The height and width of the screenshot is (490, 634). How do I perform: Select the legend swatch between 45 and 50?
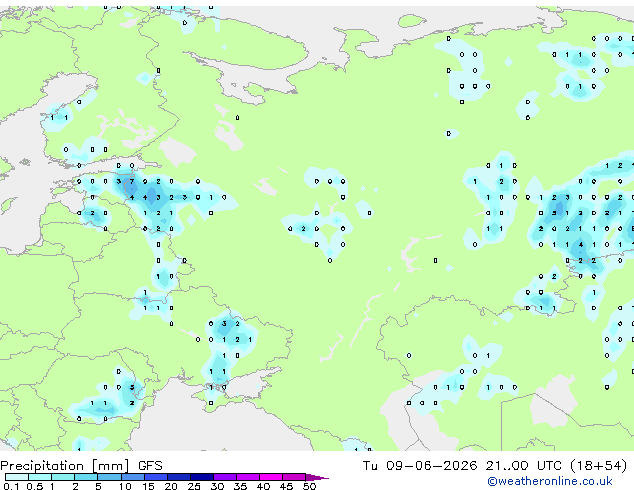(294, 477)
